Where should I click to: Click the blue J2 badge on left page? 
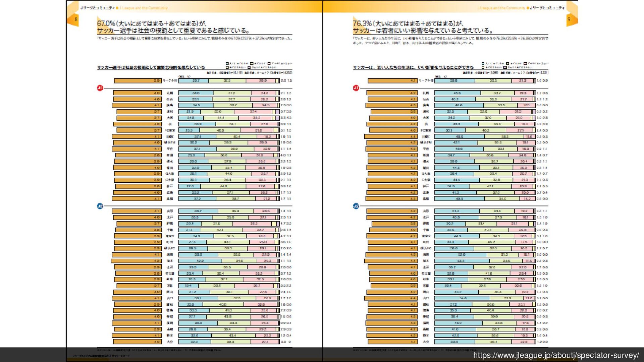100,206
